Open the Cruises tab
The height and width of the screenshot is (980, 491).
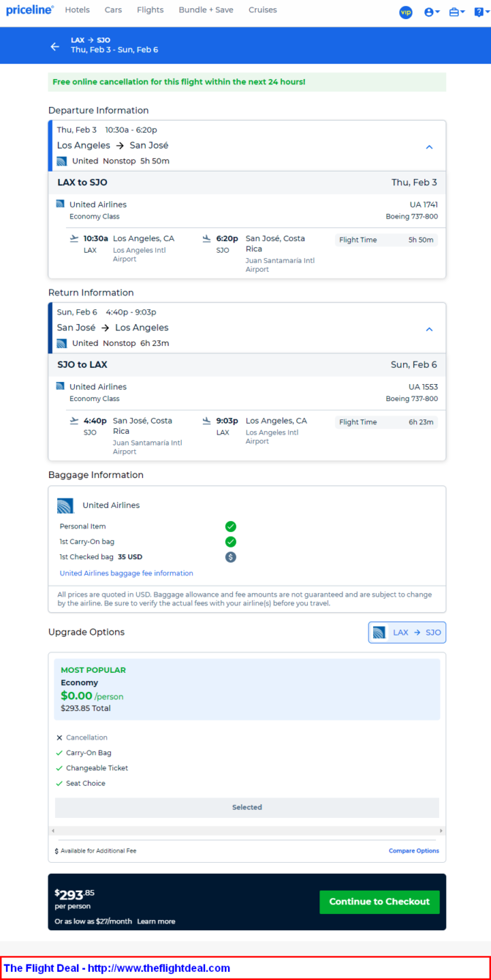coord(262,10)
